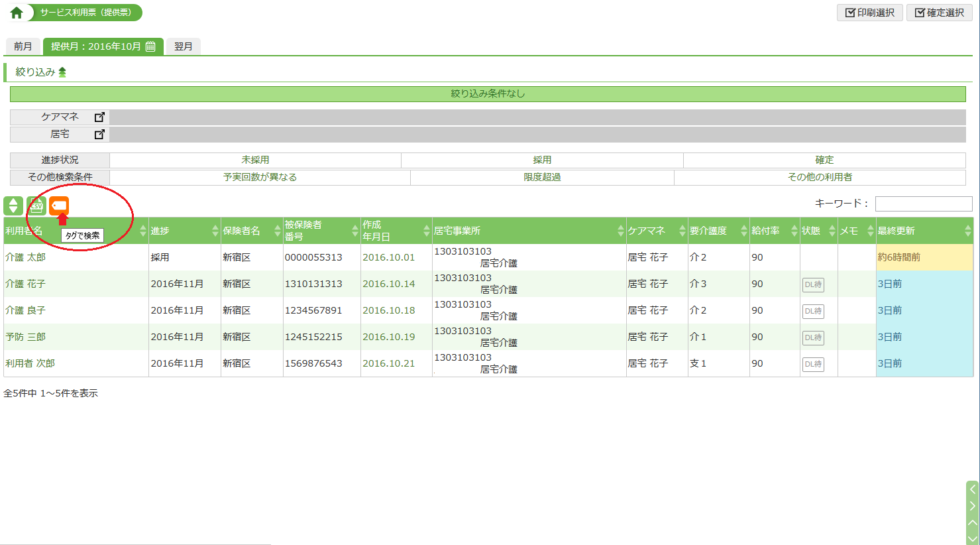This screenshot has height=545, width=980.
Task: Open the ケアマネ selection popup icon
Action: [99, 117]
